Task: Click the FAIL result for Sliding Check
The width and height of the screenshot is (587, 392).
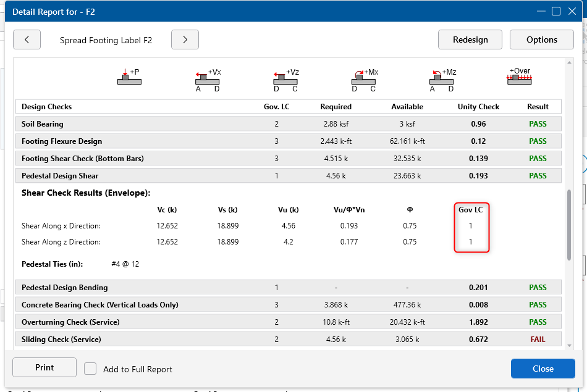Action: point(537,339)
